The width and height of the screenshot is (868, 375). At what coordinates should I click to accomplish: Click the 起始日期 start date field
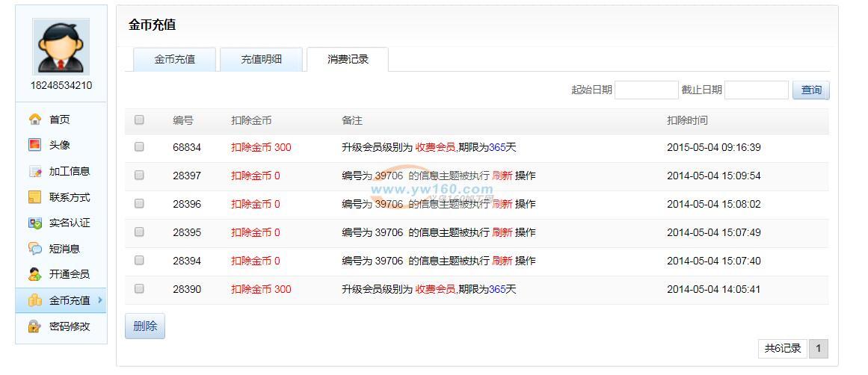[x=646, y=90]
